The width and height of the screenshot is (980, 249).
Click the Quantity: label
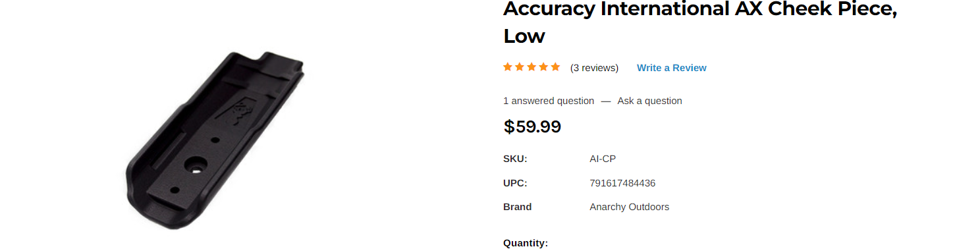[526, 243]
